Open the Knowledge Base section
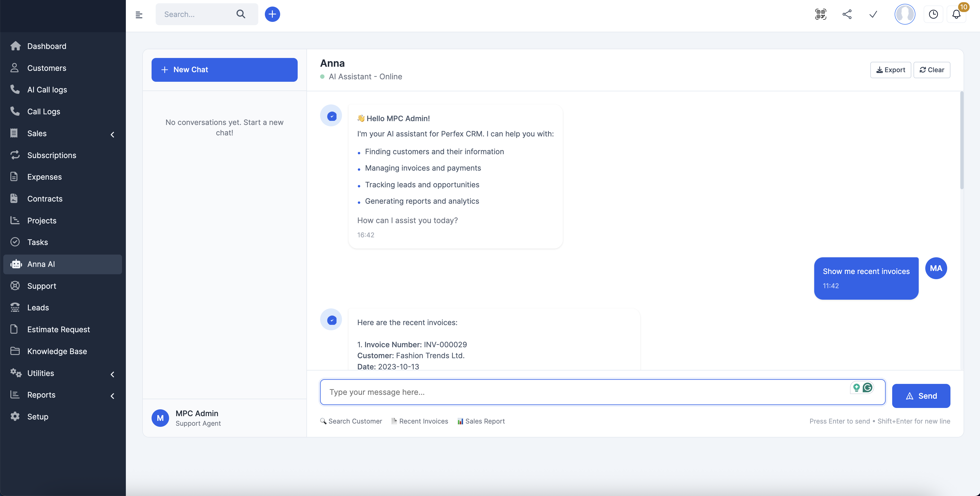The width and height of the screenshot is (980, 496). tap(57, 351)
